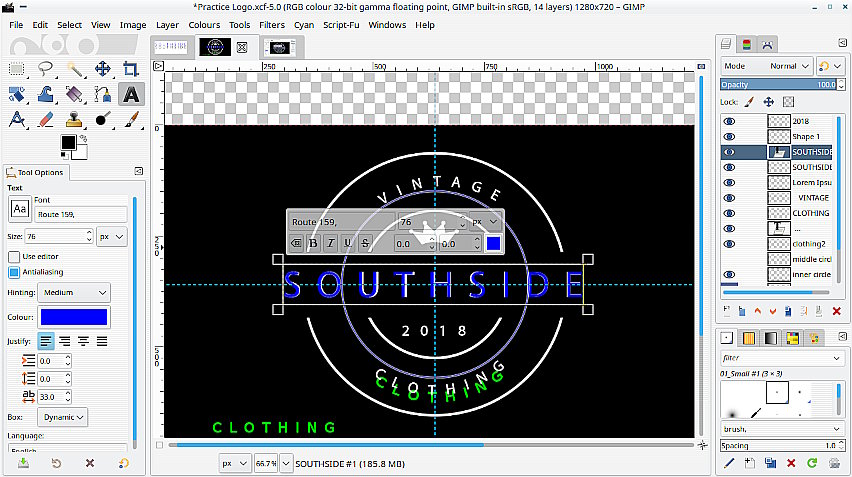This screenshot has height=477, width=852.
Task: Select the Smudge tool
Action: 103,119
